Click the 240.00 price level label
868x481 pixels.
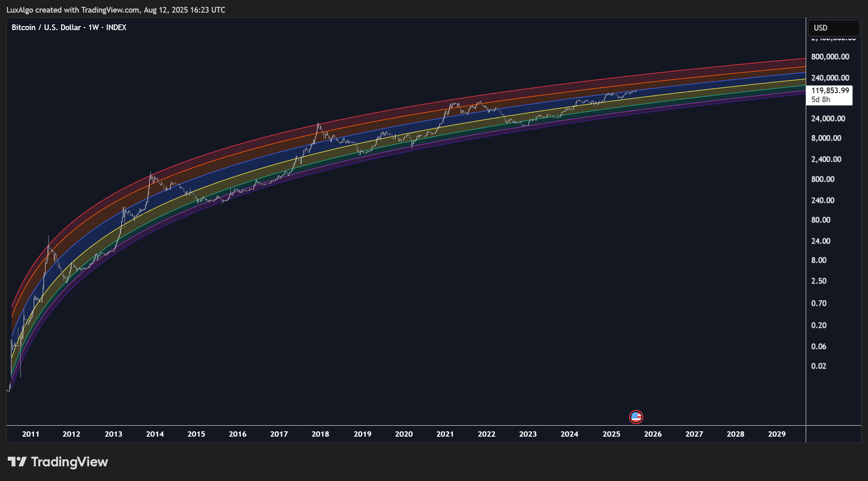point(823,200)
